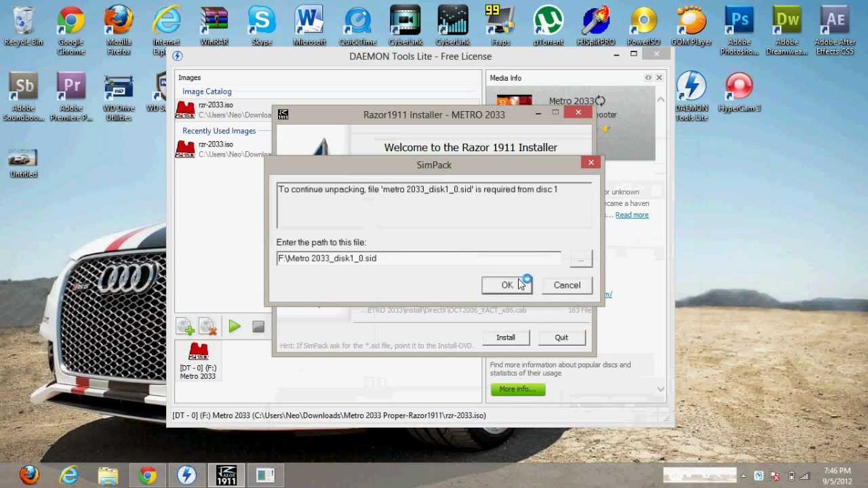Open the Fraps desktop icon

point(500,27)
